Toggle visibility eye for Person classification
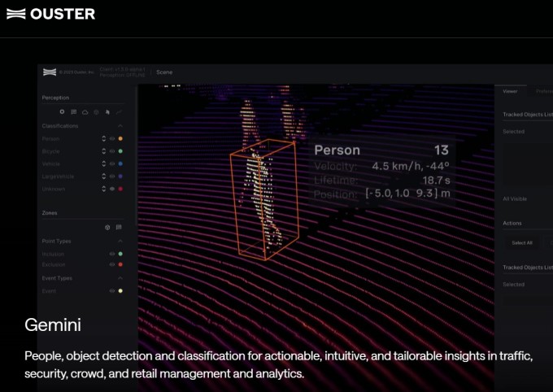 (112, 139)
